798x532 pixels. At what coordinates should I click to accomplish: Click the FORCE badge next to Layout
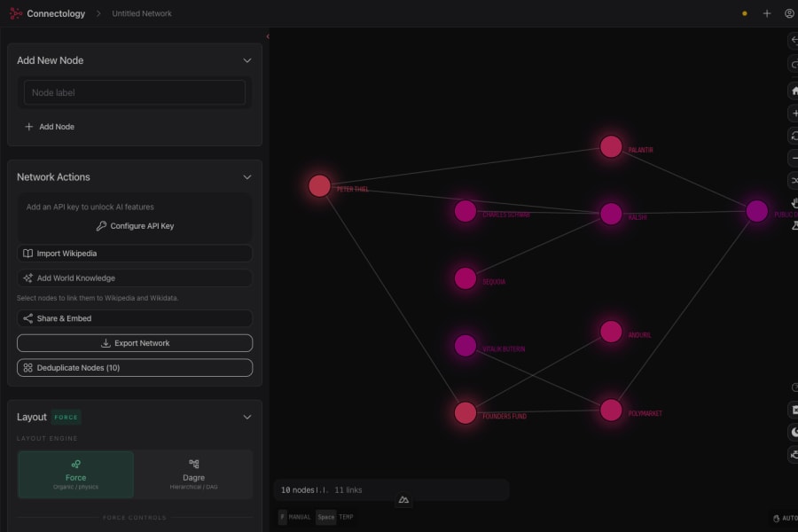(66, 417)
